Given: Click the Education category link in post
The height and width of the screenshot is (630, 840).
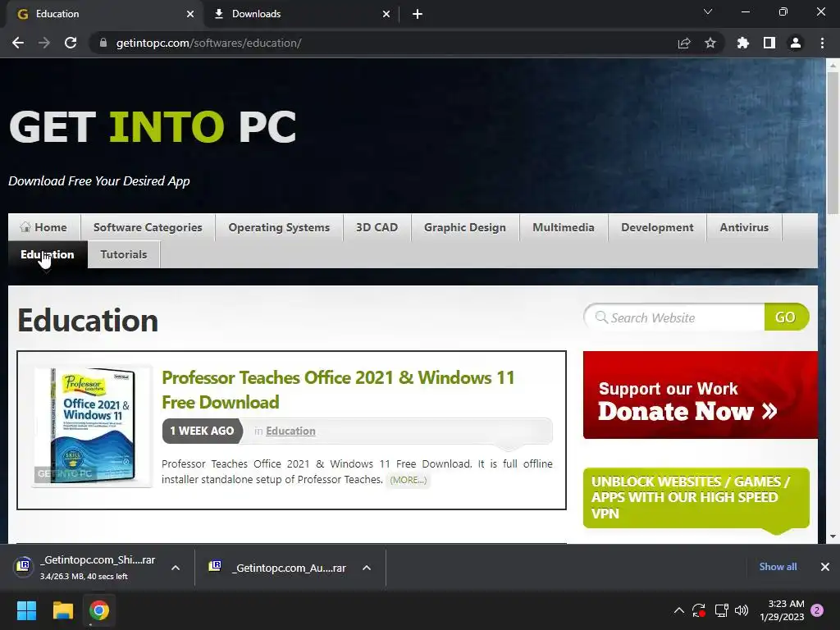Looking at the screenshot, I should [290, 431].
